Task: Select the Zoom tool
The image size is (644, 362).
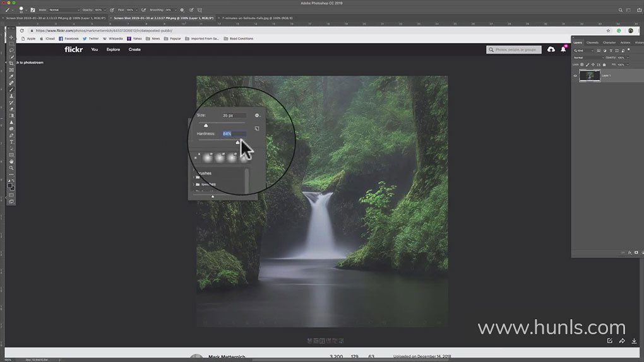Action: 11,168
